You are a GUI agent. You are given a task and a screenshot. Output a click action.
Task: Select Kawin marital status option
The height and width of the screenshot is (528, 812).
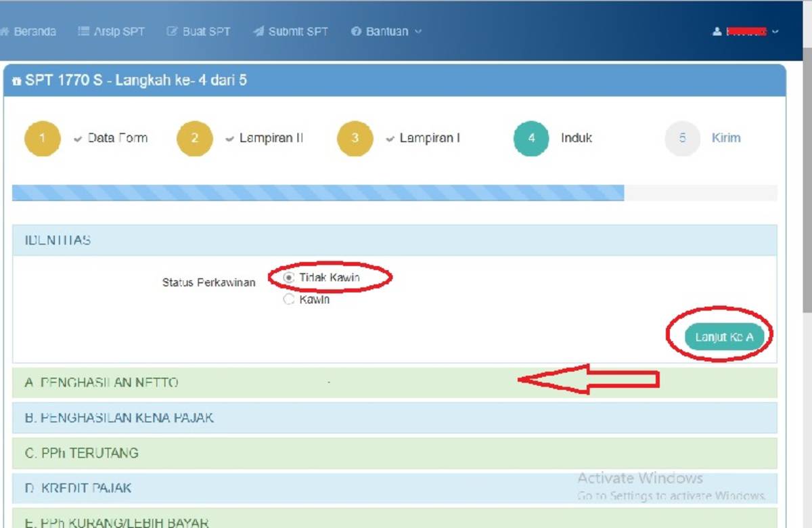pyautogui.click(x=289, y=299)
